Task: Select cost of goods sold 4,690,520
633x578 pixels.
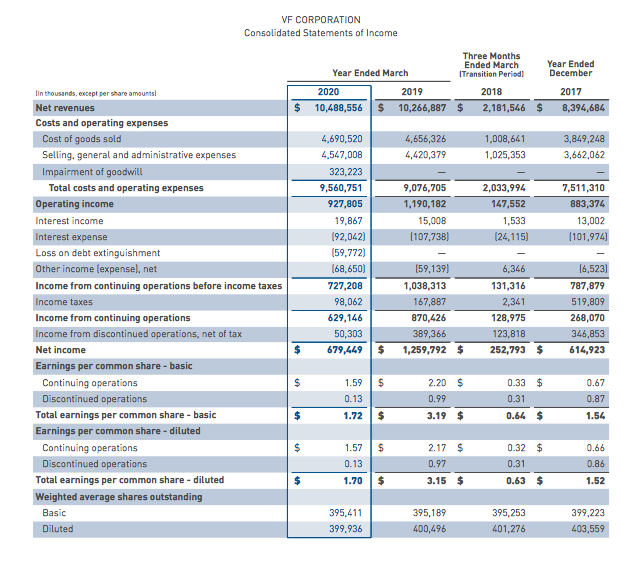Action: coord(342,139)
